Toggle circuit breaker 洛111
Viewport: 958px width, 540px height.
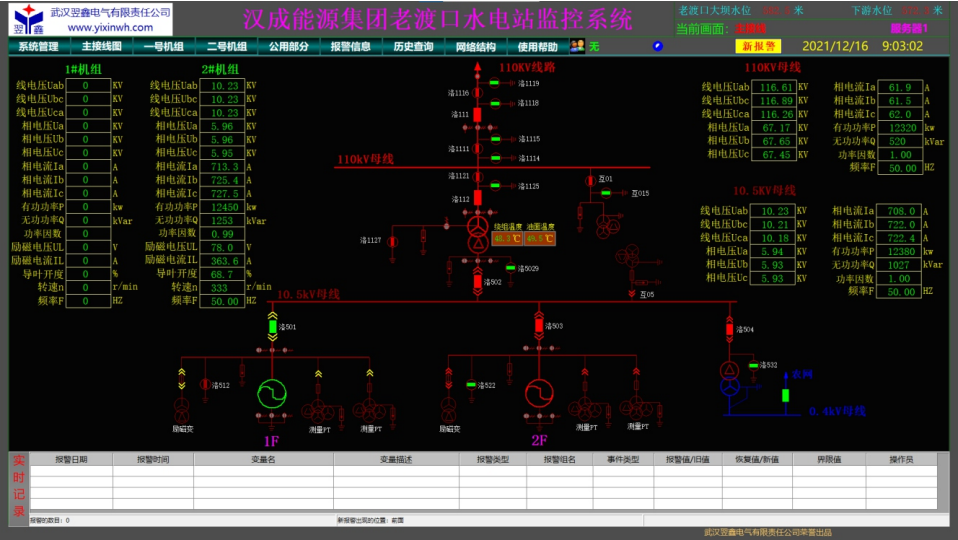coord(477,115)
